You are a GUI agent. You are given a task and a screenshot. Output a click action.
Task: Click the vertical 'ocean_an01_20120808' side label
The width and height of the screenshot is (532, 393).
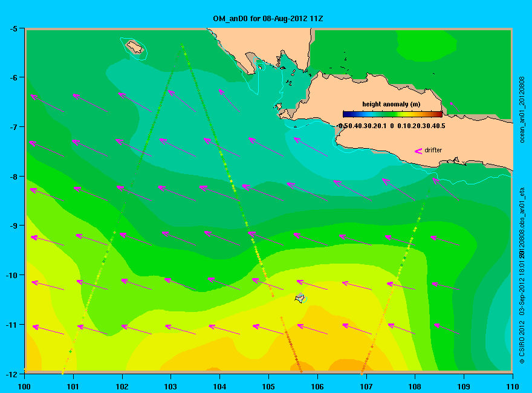pos(522,109)
